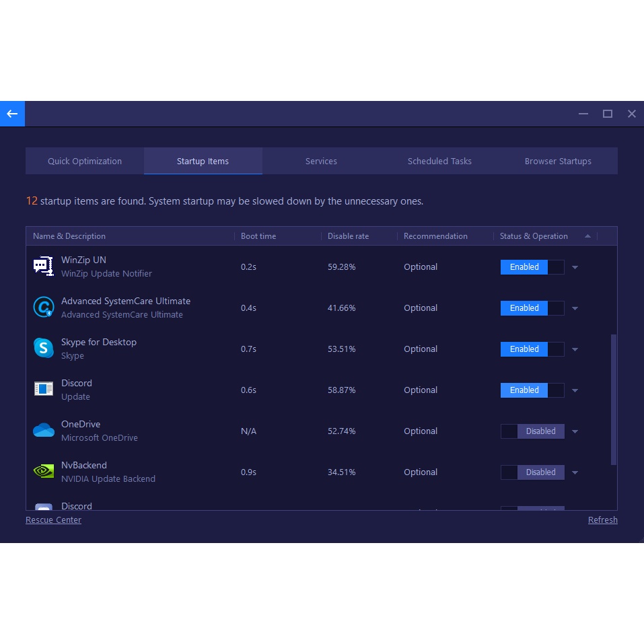Viewport: 644px width, 644px height.
Task: Open the Scheduled Tasks tab
Action: pyautogui.click(x=439, y=162)
